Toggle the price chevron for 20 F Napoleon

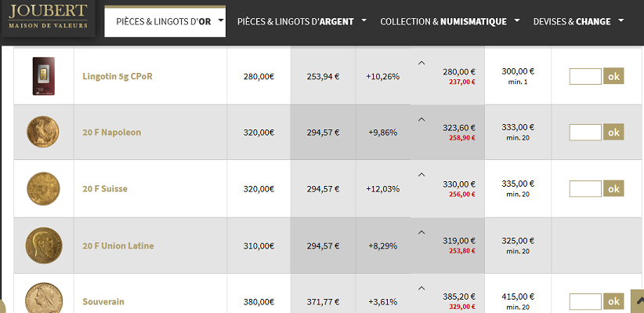[x=421, y=119]
